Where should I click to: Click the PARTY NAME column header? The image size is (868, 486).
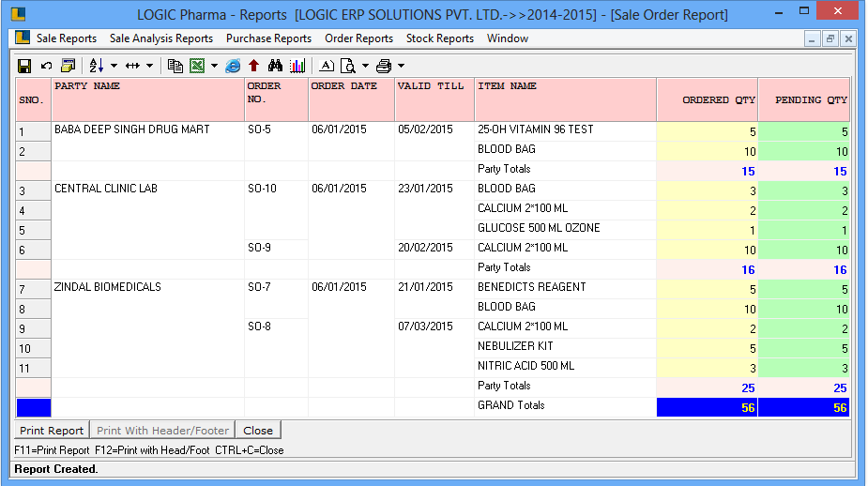(x=148, y=99)
